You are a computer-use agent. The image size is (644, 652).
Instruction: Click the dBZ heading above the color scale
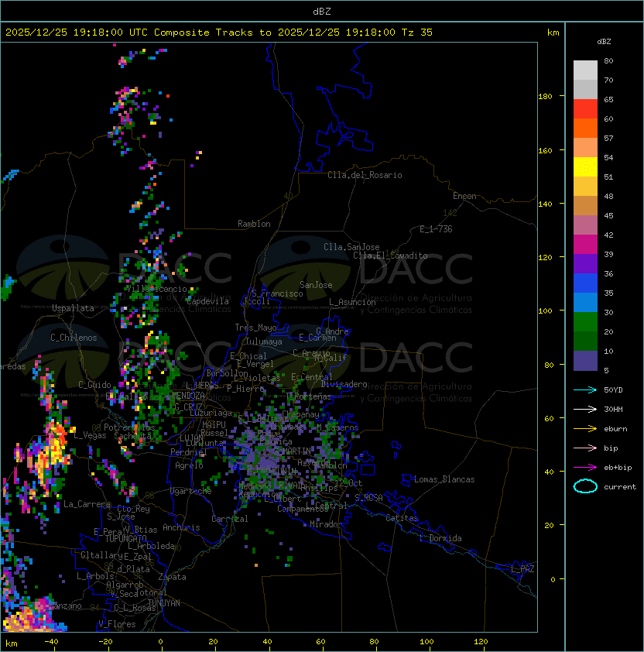[x=604, y=42]
